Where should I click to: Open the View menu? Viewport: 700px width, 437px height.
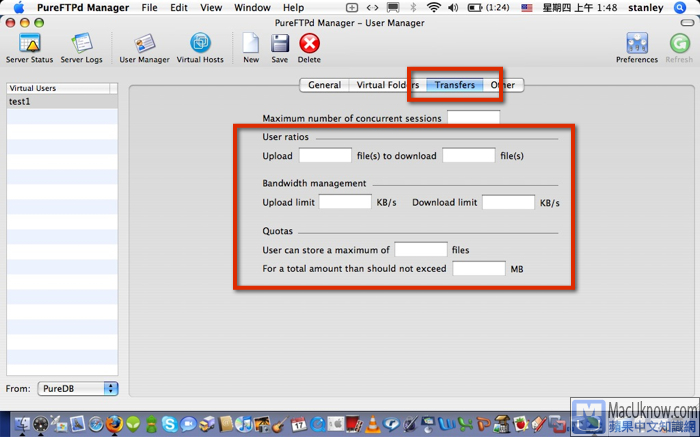211,8
